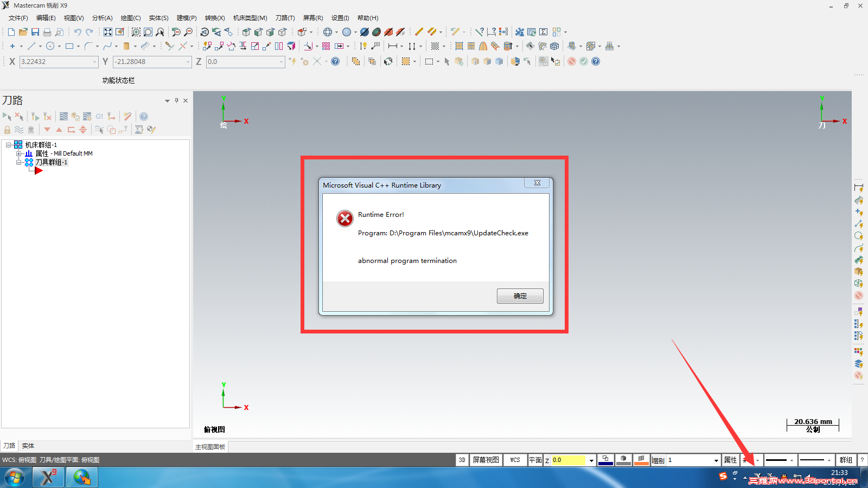Click the Unzoom previous magnifier icon
Screen dimensions: 868x488
(x=176, y=32)
